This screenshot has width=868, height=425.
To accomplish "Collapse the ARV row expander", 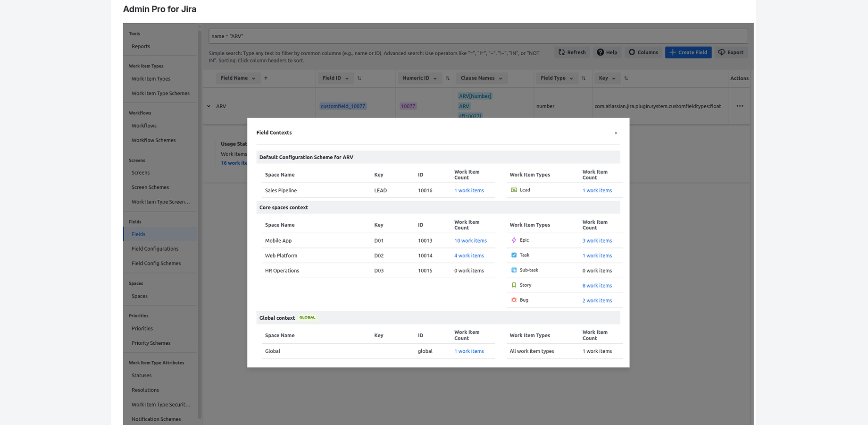I will click(x=209, y=106).
